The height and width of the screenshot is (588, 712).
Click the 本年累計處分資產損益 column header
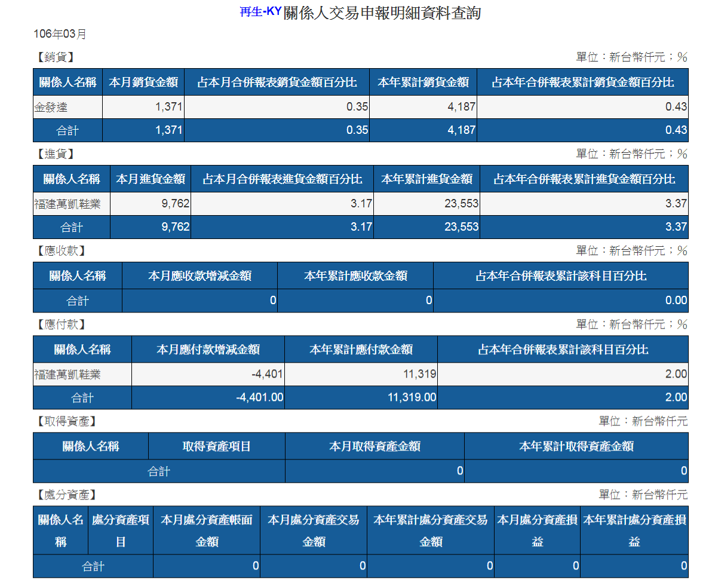[634, 530]
